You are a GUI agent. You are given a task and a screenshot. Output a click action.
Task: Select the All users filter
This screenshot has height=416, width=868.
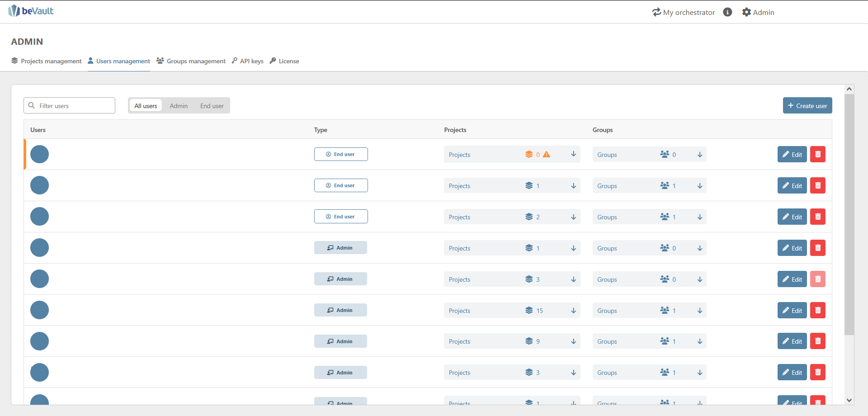[146, 106]
